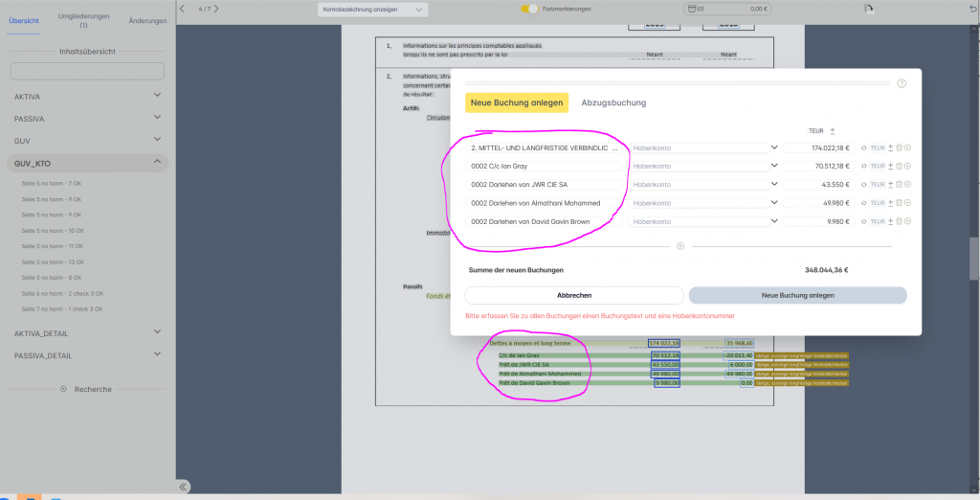Open the Änderungen tab in sidebar
Viewport: 980px width, 500px height.
tap(147, 20)
